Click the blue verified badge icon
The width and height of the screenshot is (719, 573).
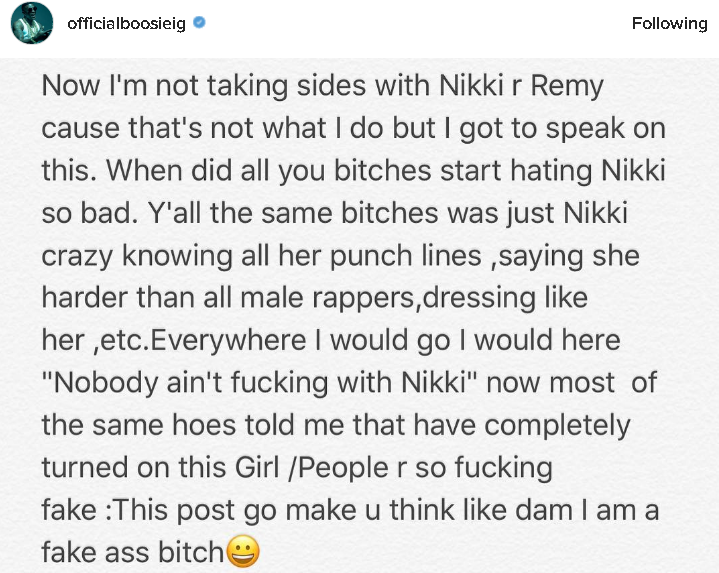(x=200, y=23)
